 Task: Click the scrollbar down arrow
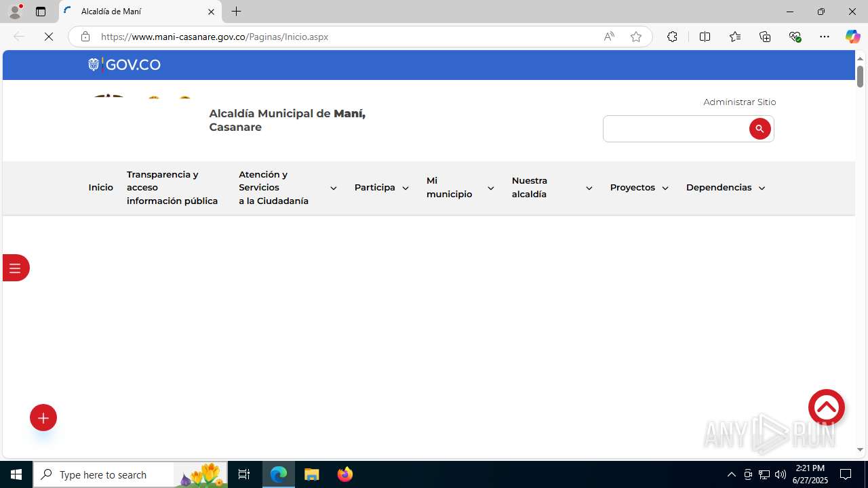pos(860,449)
